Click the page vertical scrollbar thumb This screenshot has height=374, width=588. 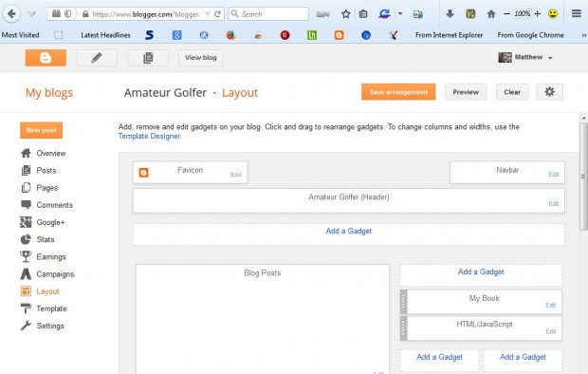coord(583,177)
